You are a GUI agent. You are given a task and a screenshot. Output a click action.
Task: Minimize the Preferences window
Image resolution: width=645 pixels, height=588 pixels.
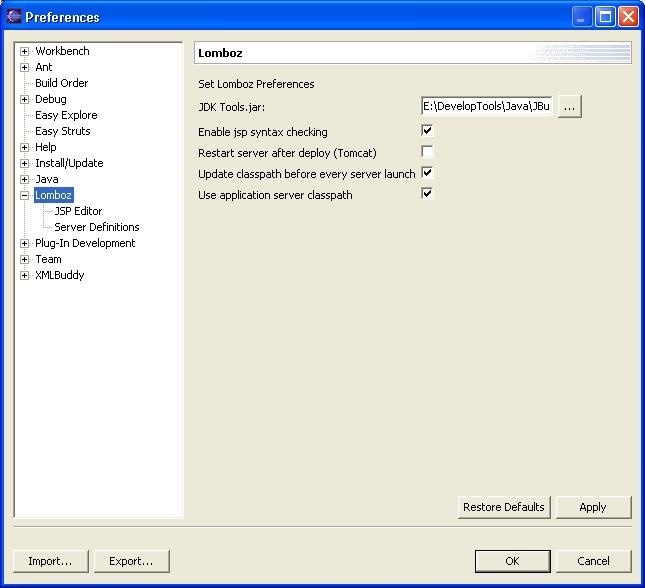click(x=582, y=17)
